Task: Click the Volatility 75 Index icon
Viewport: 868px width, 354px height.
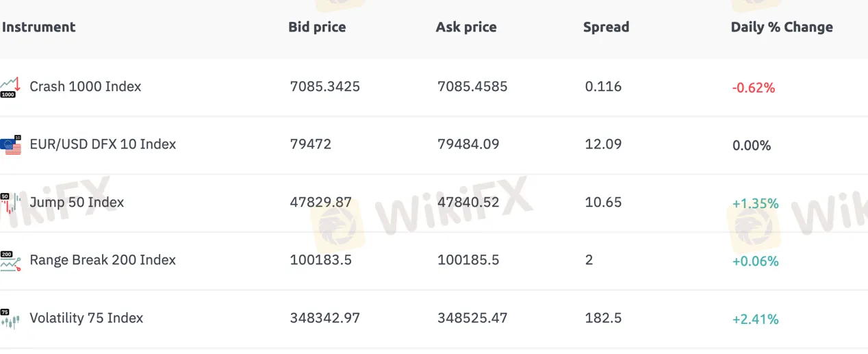Action: coord(10,319)
